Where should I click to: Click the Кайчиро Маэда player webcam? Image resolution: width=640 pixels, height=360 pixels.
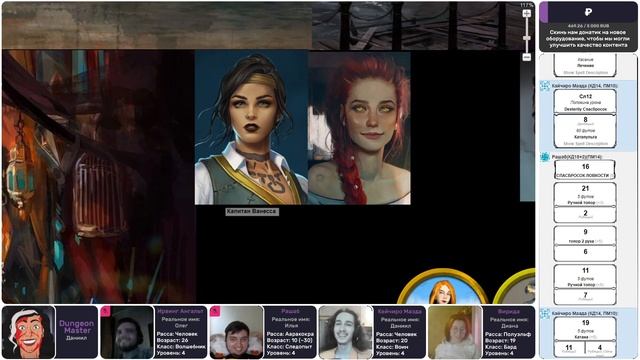coord(346,332)
